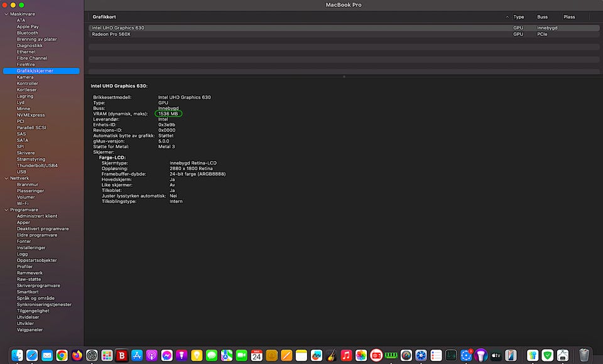The width and height of the screenshot is (603, 364).
Task: Open Photos from the Dock
Action: point(361,356)
